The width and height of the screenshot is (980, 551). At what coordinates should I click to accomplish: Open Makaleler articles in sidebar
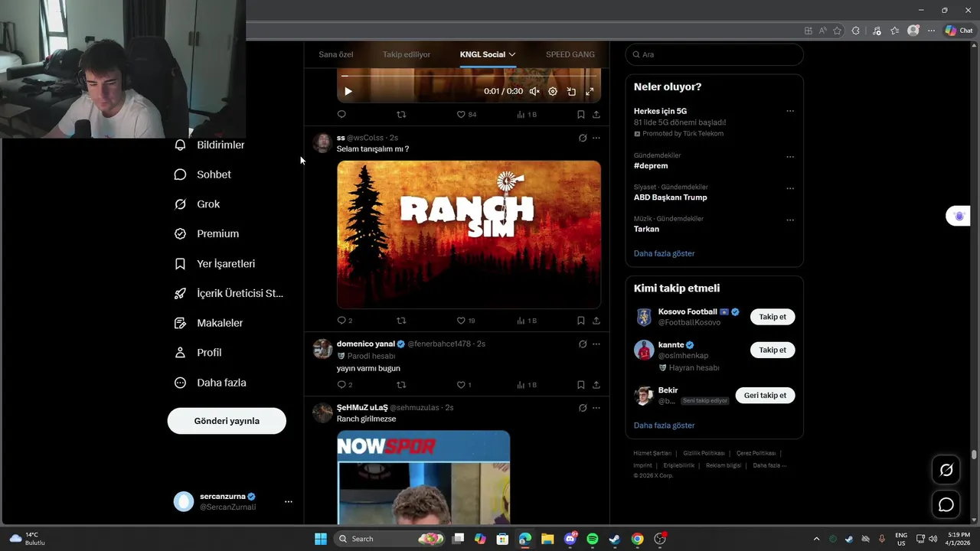coord(209,323)
